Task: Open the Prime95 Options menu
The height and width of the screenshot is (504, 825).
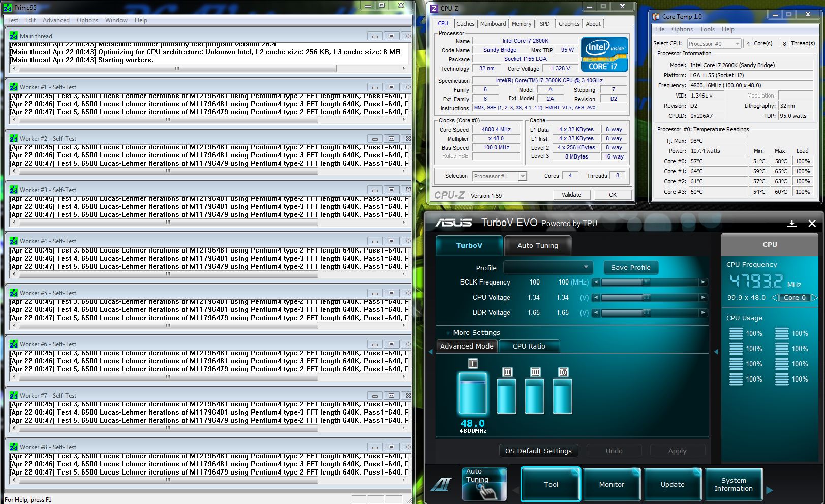Action: pos(87,20)
